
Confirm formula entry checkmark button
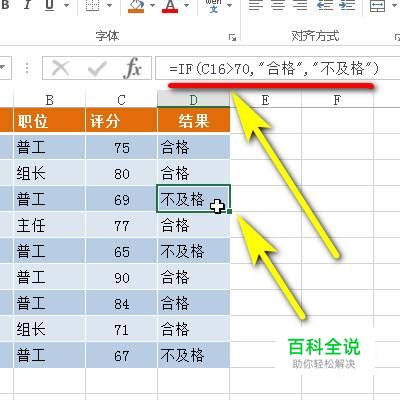coord(97,69)
